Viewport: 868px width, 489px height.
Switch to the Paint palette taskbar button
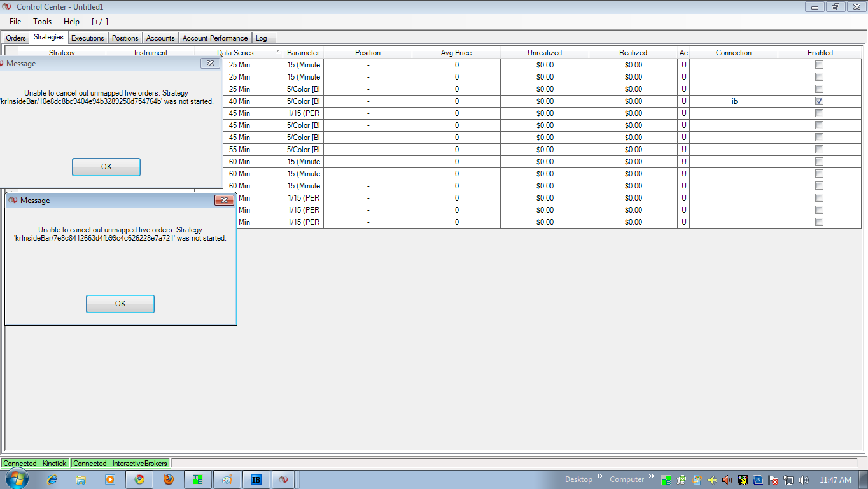227,479
